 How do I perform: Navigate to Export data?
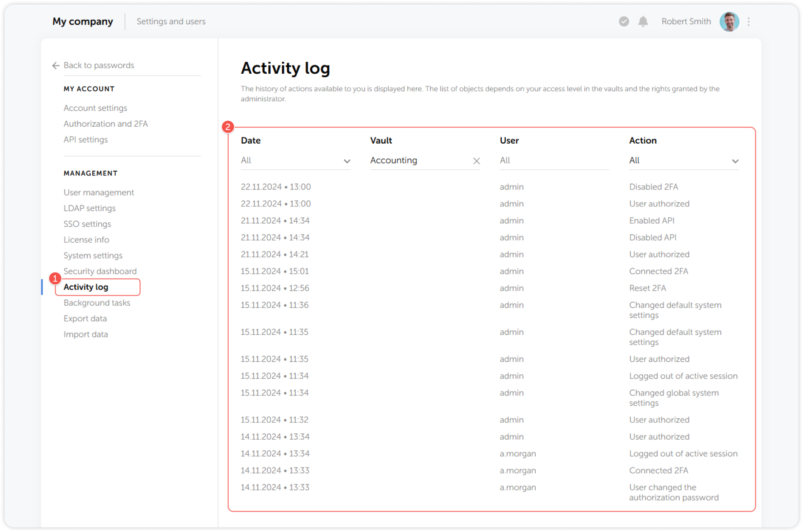85,318
